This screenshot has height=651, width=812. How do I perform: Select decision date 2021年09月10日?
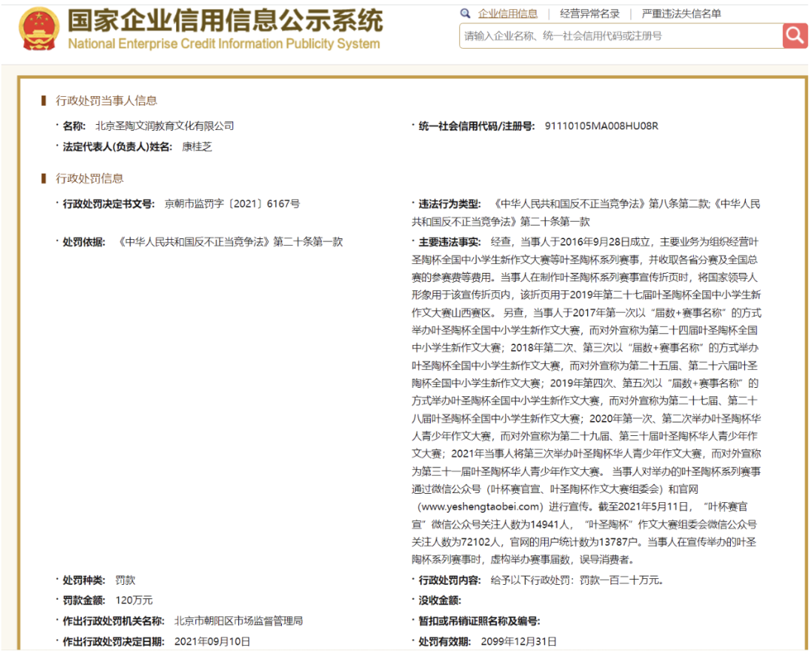[212, 642]
